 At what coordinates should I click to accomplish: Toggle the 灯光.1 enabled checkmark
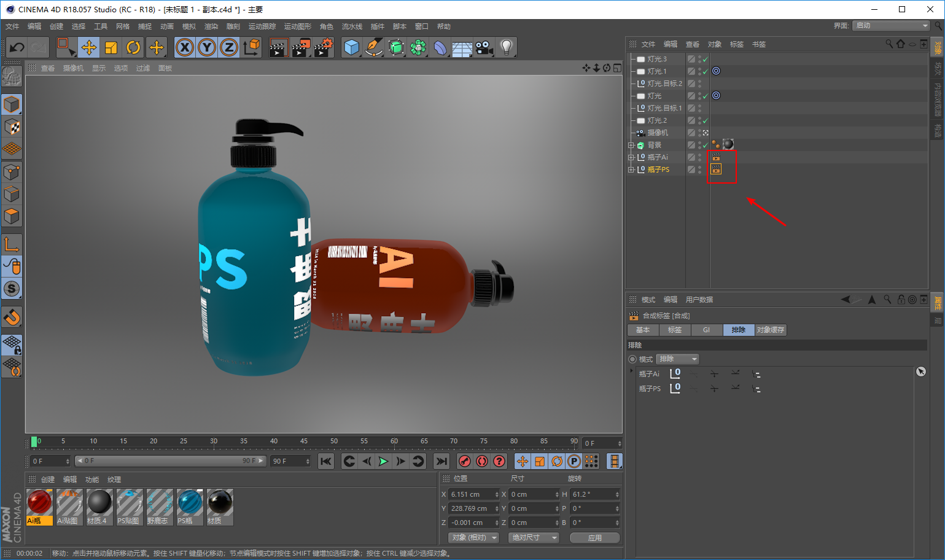click(706, 72)
